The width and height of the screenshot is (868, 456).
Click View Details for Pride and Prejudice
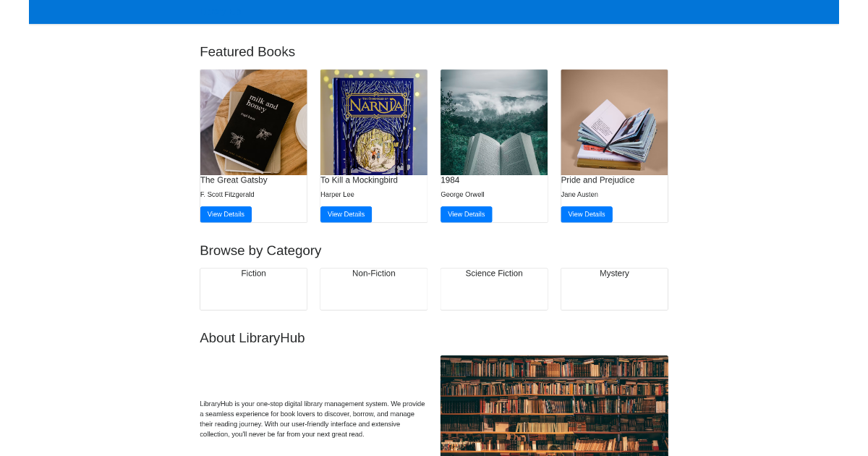click(x=586, y=214)
